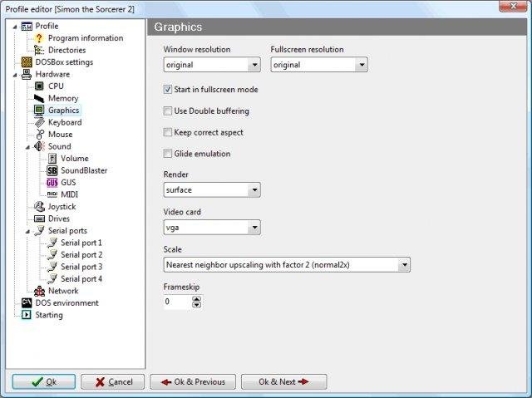The height and width of the screenshot is (398, 532).
Task: Select the Joystick tree item
Action: click(x=62, y=206)
